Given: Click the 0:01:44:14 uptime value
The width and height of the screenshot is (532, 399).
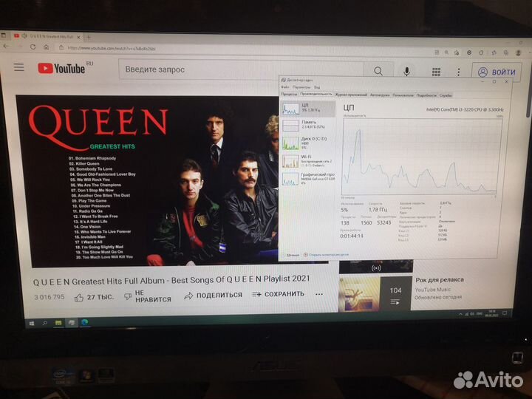Looking at the screenshot, I should 352,236.
